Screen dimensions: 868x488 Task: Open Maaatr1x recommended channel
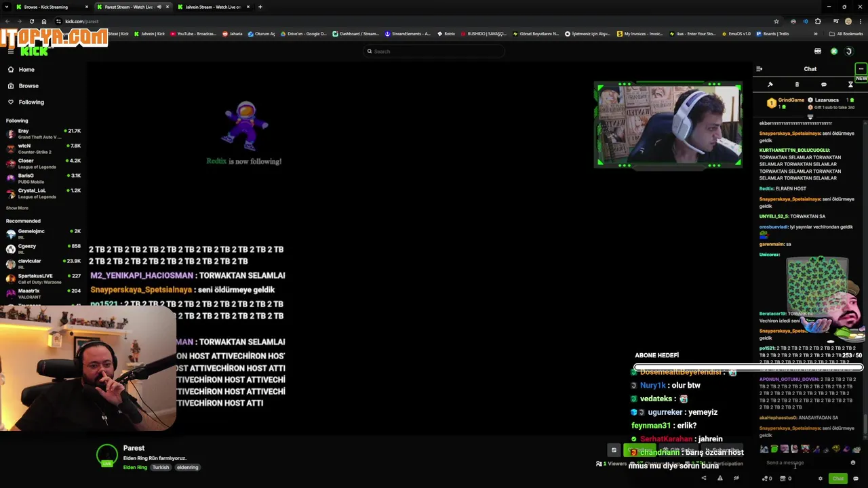tap(43, 293)
